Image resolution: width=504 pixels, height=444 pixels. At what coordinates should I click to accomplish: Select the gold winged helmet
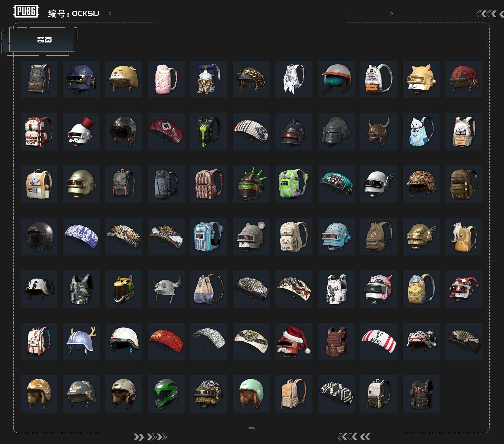pyautogui.click(x=422, y=237)
